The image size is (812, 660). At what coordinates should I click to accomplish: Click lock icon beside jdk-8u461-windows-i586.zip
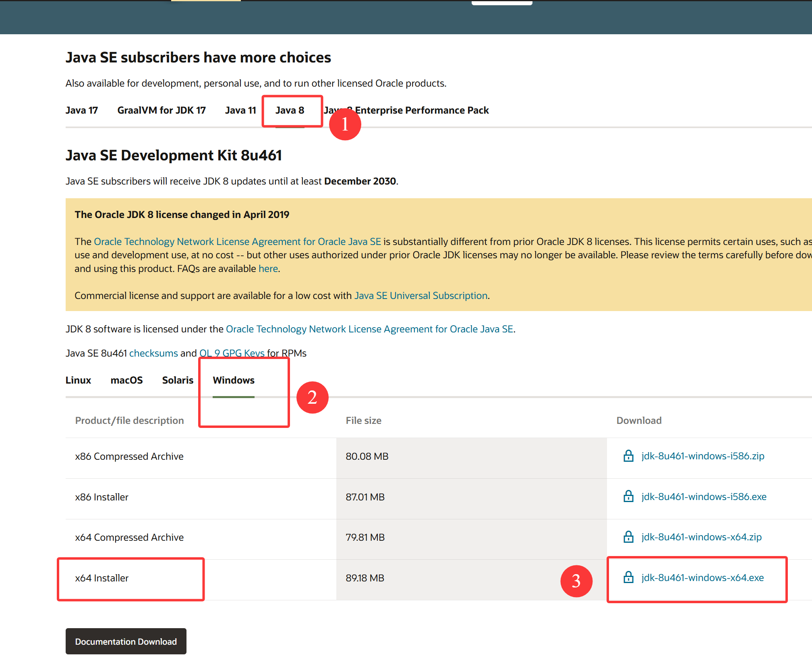point(628,456)
